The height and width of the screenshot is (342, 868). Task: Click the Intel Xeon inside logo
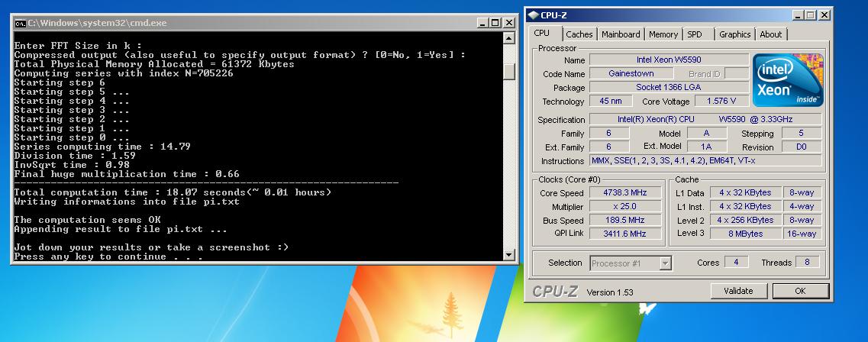pos(788,80)
